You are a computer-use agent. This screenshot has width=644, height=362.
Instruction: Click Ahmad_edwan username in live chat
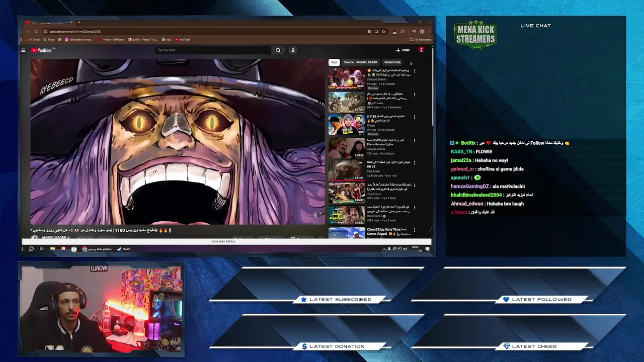pos(467,204)
